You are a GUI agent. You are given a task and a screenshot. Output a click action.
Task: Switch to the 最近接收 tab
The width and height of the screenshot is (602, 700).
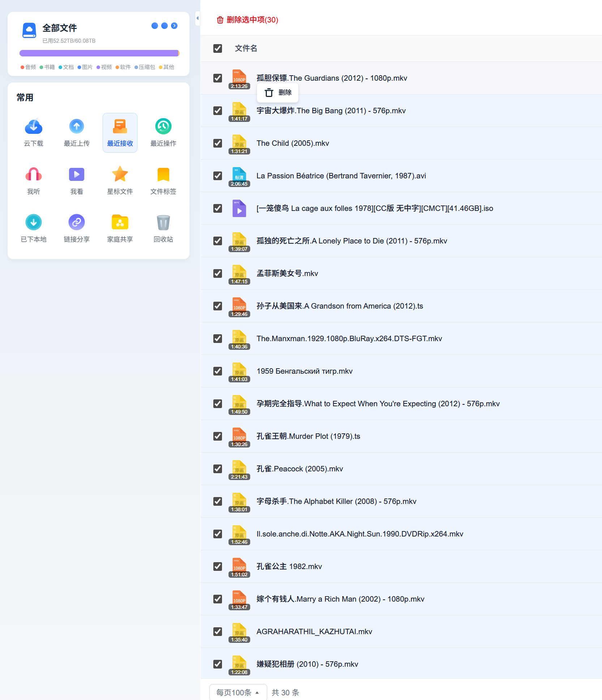coord(120,133)
